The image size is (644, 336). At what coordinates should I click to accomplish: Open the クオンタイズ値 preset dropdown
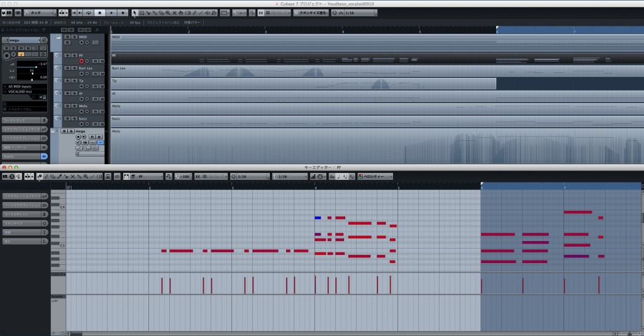[311, 13]
